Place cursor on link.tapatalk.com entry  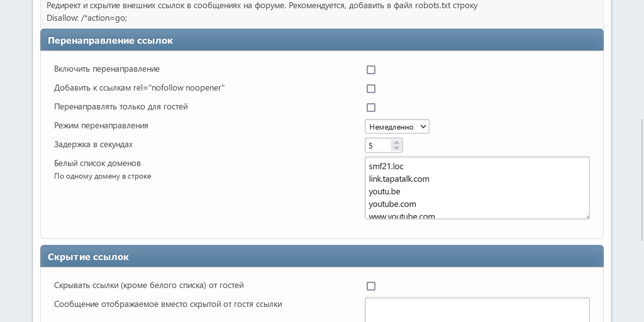(x=399, y=179)
